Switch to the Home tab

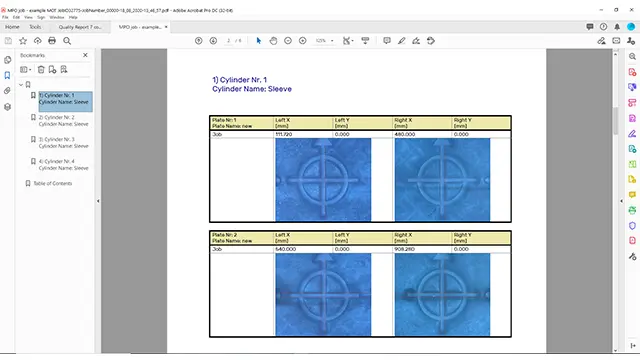[12, 27]
